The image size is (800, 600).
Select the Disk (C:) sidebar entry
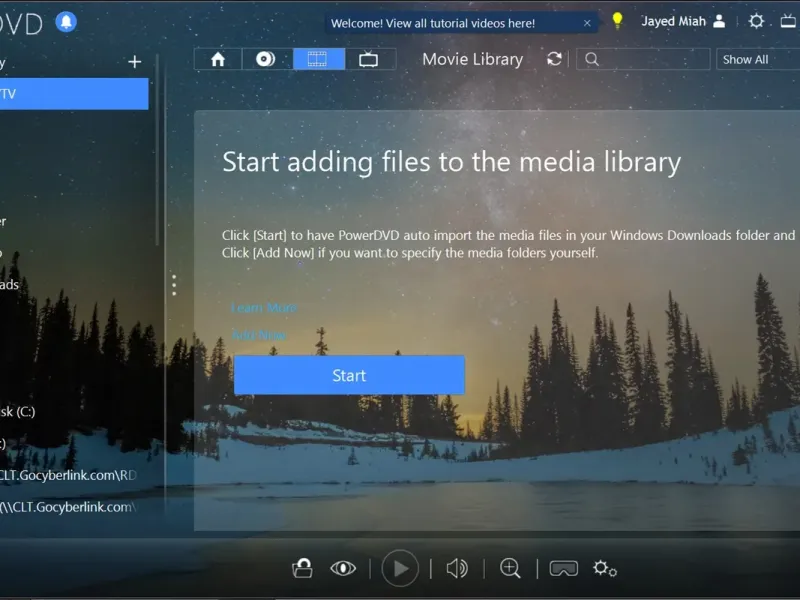click(x=18, y=411)
